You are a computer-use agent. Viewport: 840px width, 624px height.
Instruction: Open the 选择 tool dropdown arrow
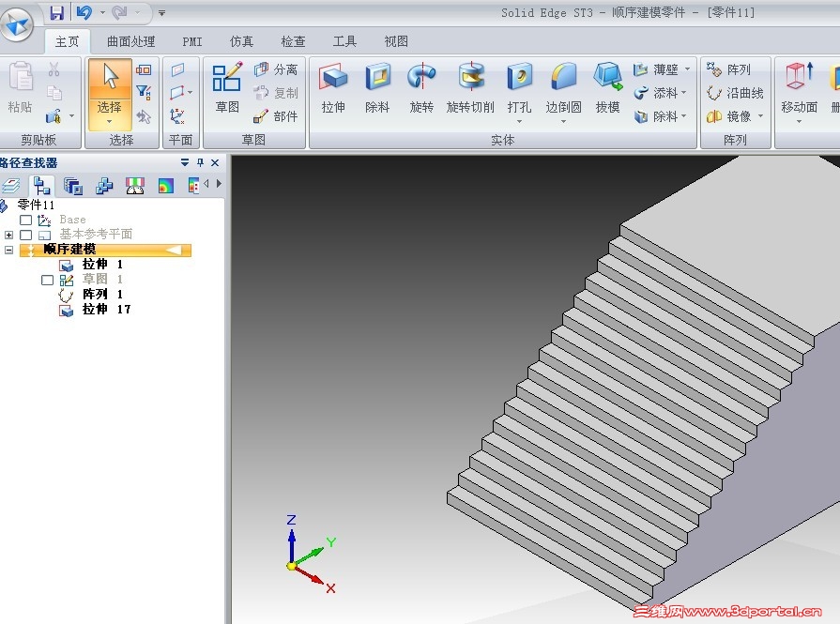pos(110,122)
